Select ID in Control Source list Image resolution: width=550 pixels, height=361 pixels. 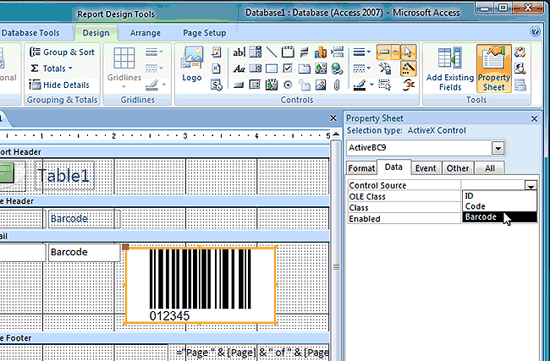(499, 196)
